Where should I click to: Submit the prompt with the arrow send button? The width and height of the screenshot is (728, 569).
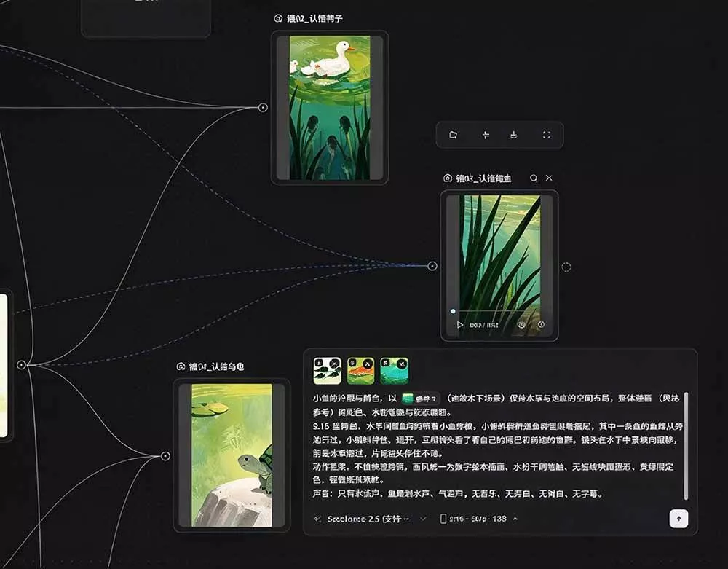678,519
